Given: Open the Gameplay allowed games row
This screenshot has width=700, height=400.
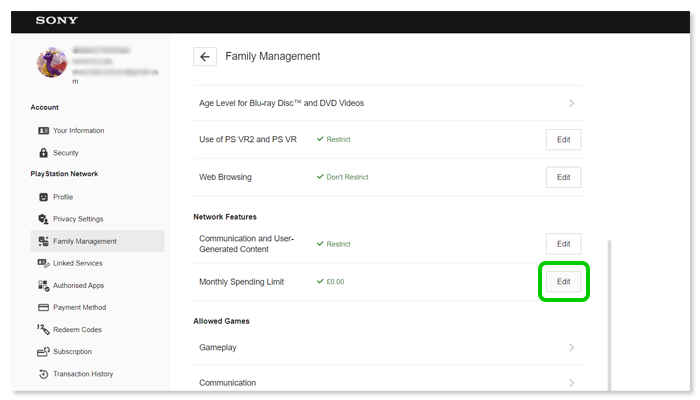Looking at the screenshot, I should 388,347.
